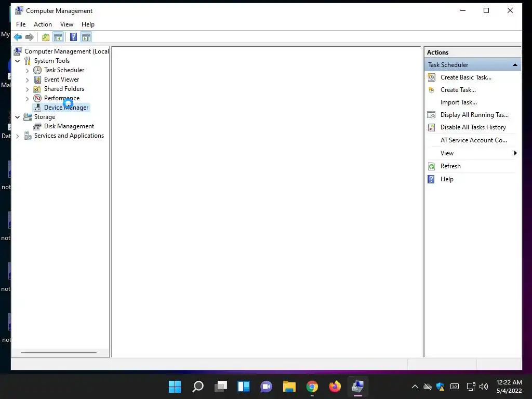Image resolution: width=532 pixels, height=399 pixels.
Task: Toggle Show/Hide Action Pane toolbar icon
Action: tap(86, 37)
